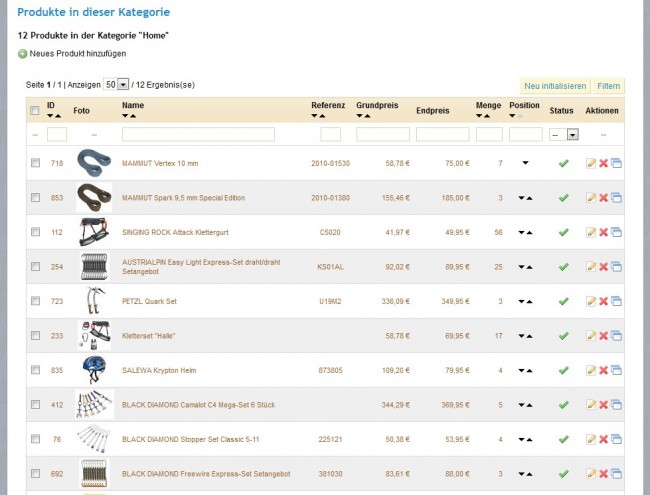The width and height of the screenshot is (650, 495).
Task: Sort by Position descending arrow
Action: pyautogui.click(x=512, y=116)
